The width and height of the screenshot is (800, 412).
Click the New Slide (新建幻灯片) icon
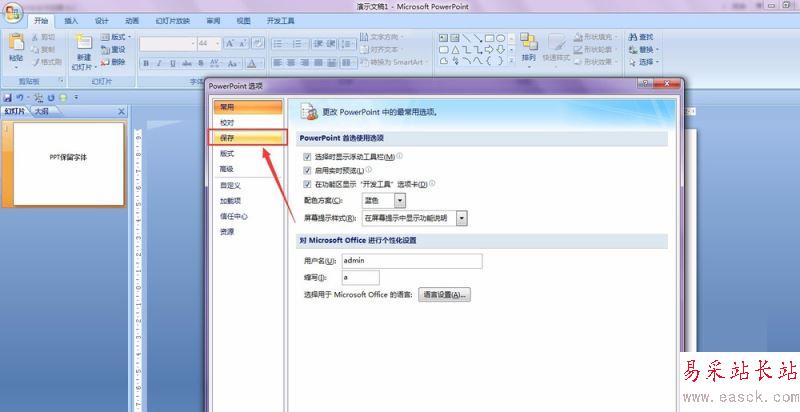pos(84,42)
